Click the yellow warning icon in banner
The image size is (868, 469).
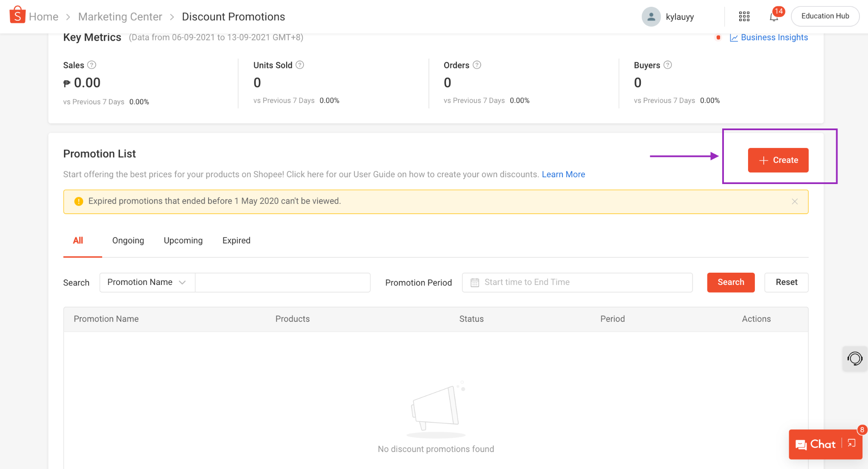(78, 201)
